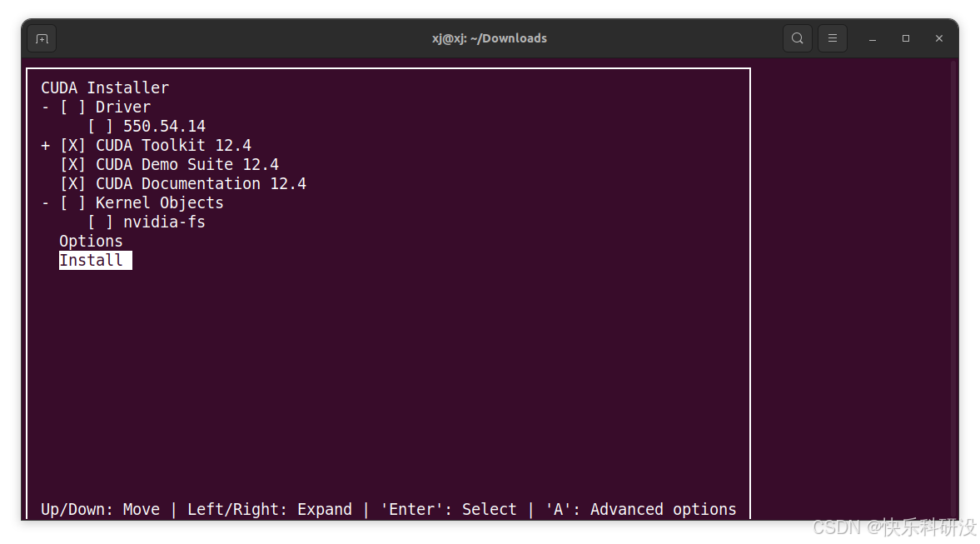Uncheck CUDA Demo Suite 12.4 checkbox
The image size is (980, 544).
pyautogui.click(x=72, y=165)
